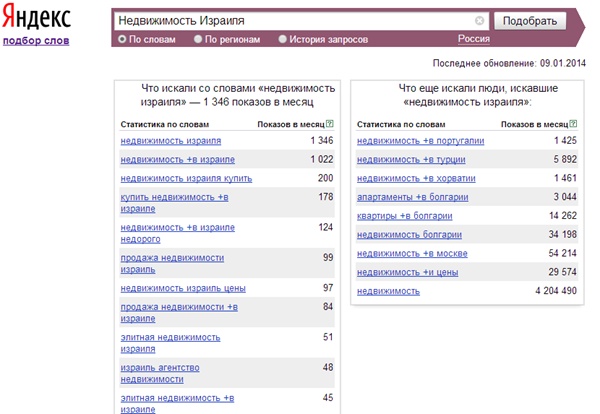Open the недвижимость израиля купить link
Screen dimensions: 600x414
point(186,178)
